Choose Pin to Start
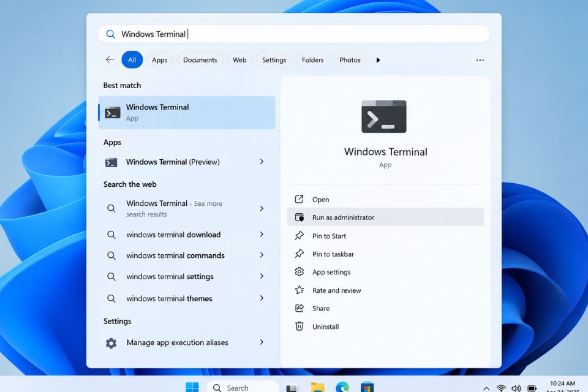The width and height of the screenshot is (588, 392). [x=385, y=236]
